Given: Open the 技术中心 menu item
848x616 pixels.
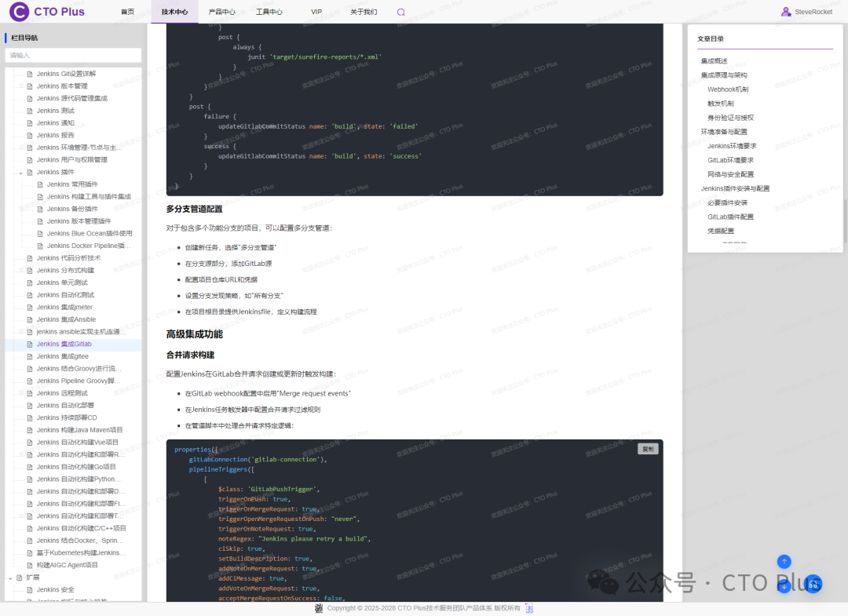Looking at the screenshot, I should pos(174,12).
